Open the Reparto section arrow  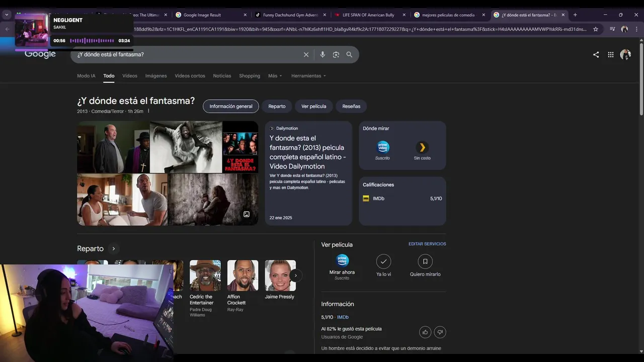click(114, 248)
